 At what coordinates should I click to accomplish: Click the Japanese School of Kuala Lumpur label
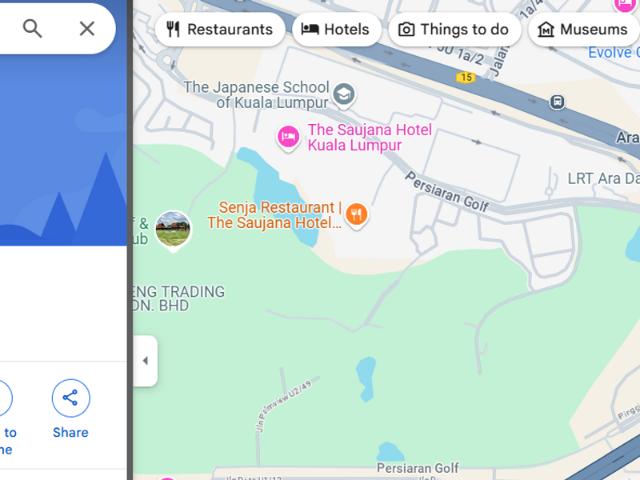tap(256, 95)
